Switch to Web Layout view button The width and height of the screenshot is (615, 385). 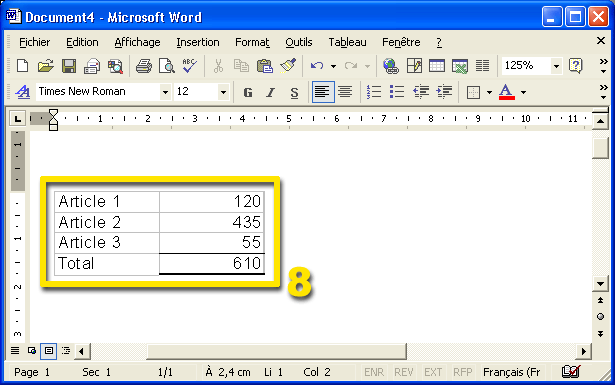[x=32, y=350]
